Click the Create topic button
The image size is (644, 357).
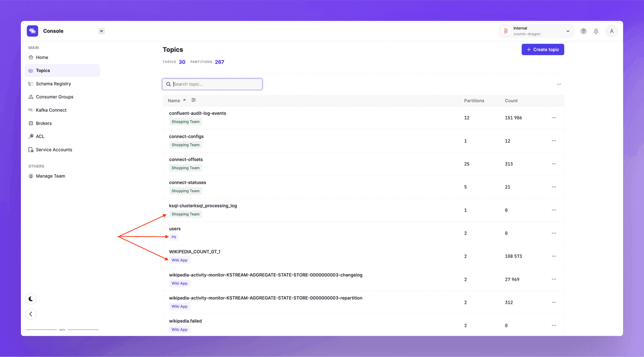(x=543, y=50)
